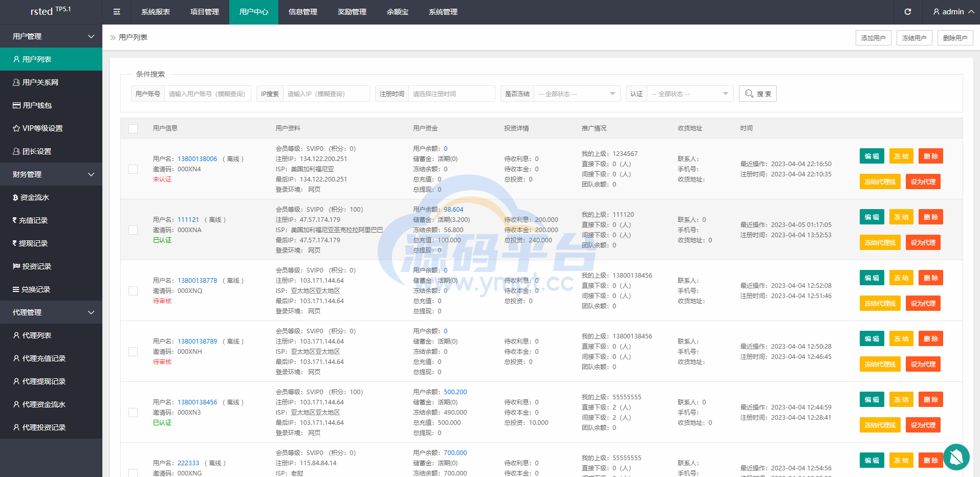Click the 代理充值记录 person icon
Image resolution: width=980 pixels, height=477 pixels.
(16, 358)
